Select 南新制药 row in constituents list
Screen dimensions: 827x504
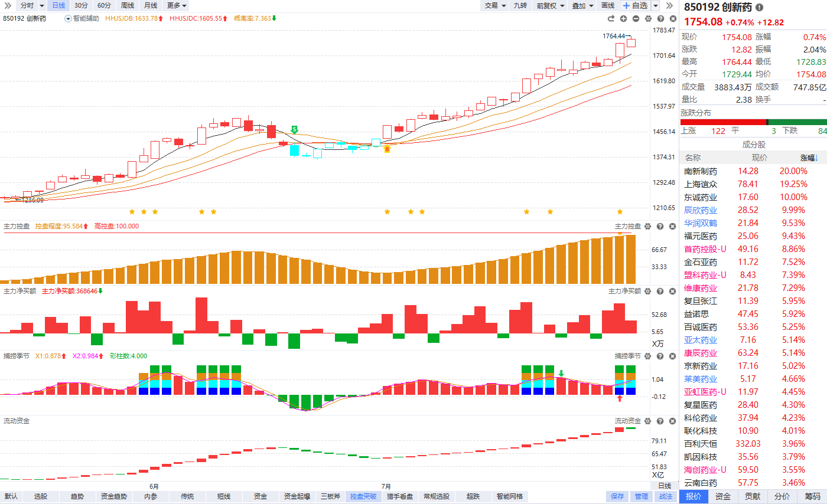tap(754, 171)
